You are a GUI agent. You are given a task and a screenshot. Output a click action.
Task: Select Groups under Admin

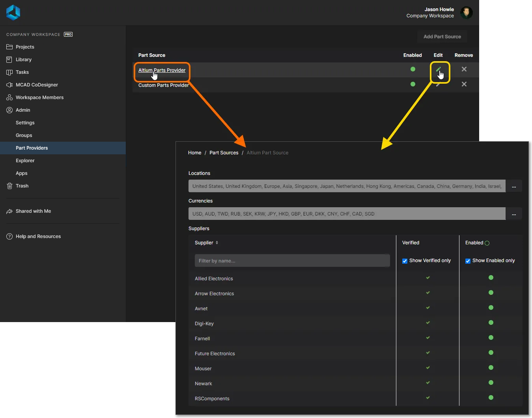coord(24,135)
